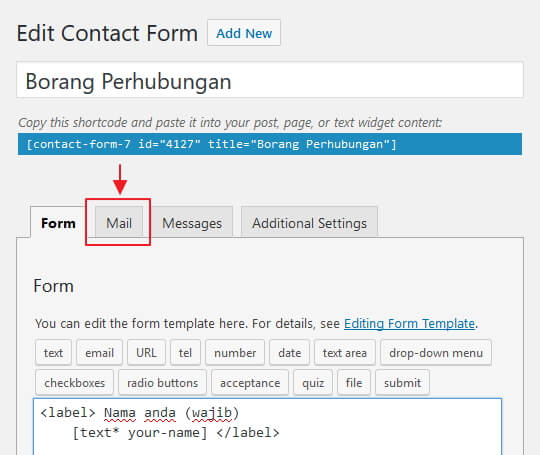Insert a radio buttons tag
Viewport: 540px width, 455px height.
pyautogui.click(x=163, y=382)
